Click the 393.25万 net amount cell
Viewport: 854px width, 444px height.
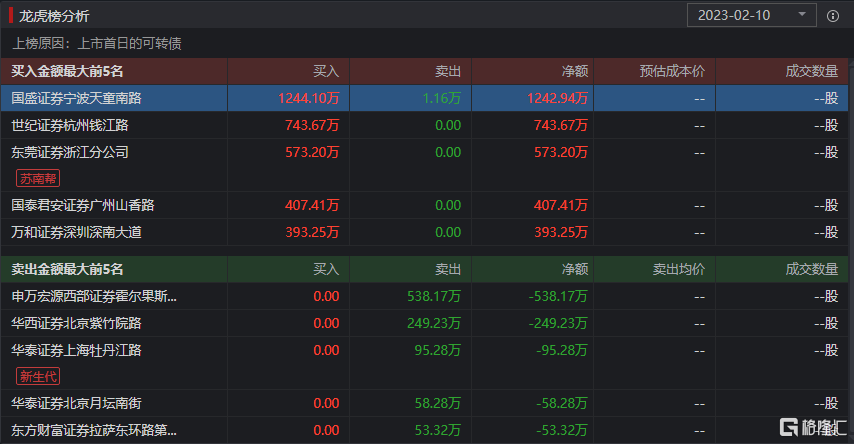(x=561, y=233)
